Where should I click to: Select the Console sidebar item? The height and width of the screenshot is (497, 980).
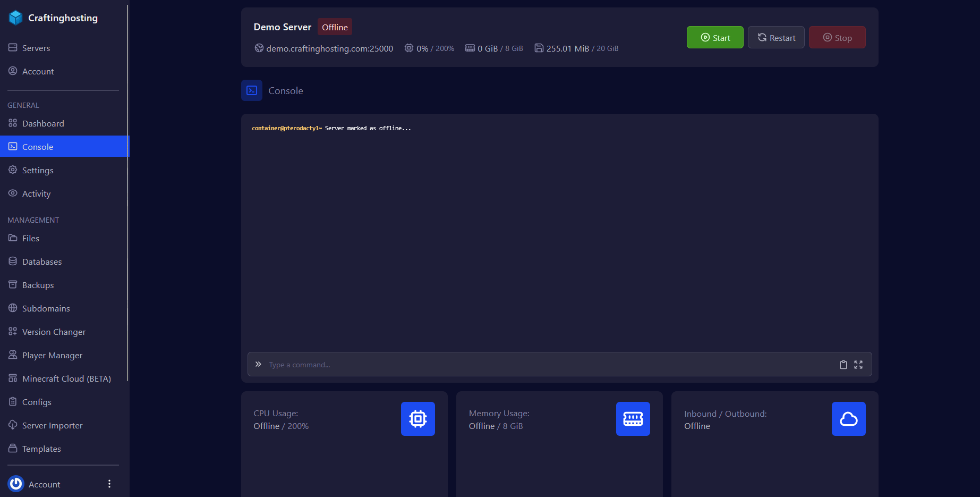pyautogui.click(x=64, y=147)
